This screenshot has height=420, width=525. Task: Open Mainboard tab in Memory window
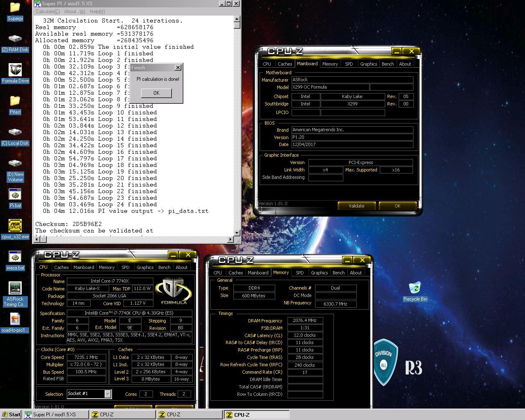tap(258, 273)
